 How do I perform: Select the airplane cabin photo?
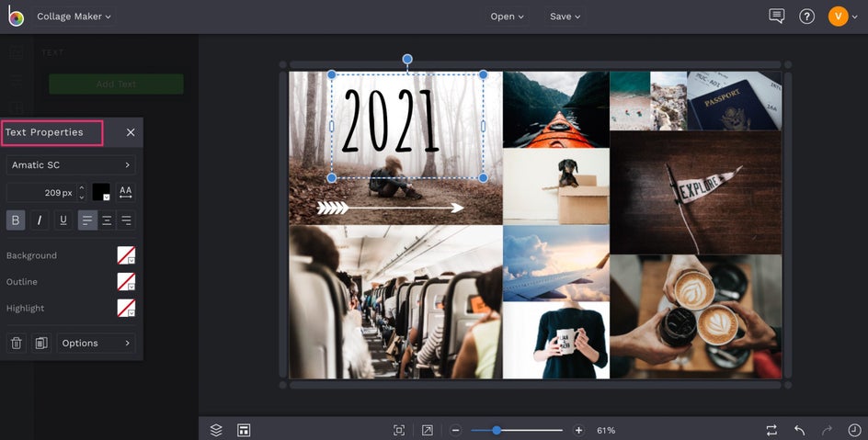395,302
